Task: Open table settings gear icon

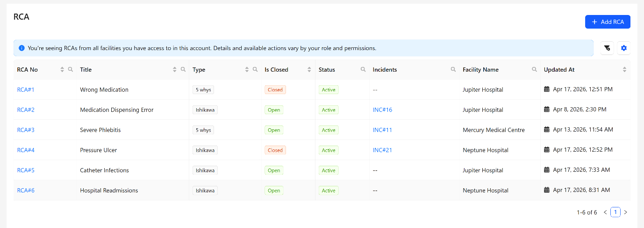Action: pyautogui.click(x=623, y=48)
